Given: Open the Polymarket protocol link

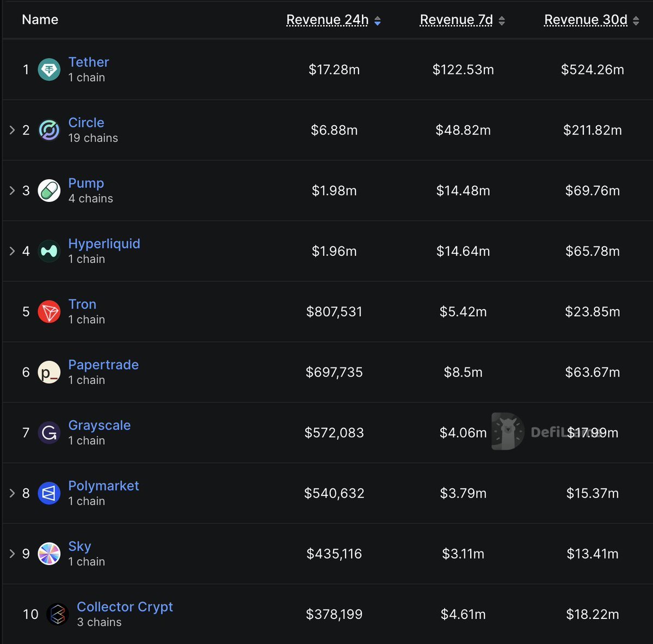Looking at the screenshot, I should pos(103,486).
